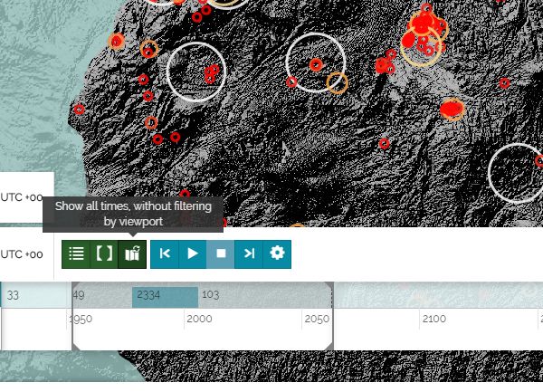Open the time list view icon

[x=76, y=253]
